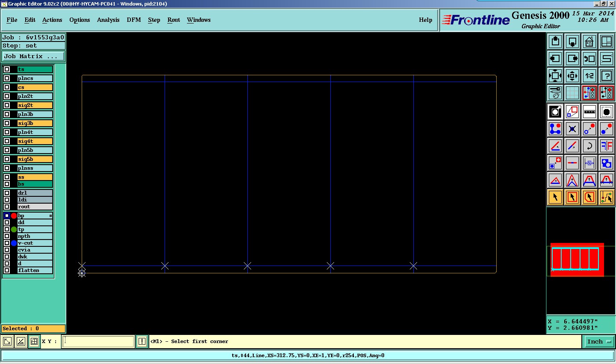Click the X Y coordinate input field

[98, 341]
